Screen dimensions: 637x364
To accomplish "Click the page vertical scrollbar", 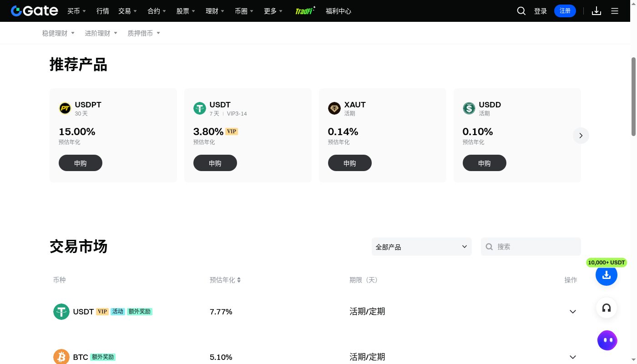I will 633,96.
